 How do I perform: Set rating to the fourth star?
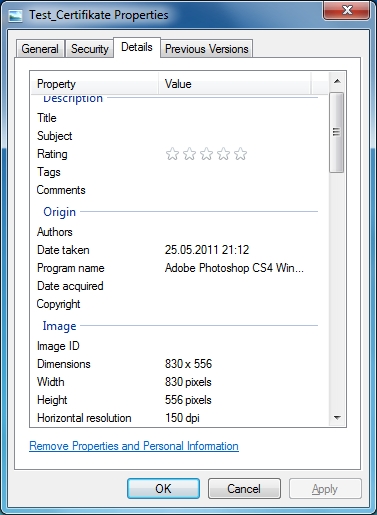(x=223, y=154)
